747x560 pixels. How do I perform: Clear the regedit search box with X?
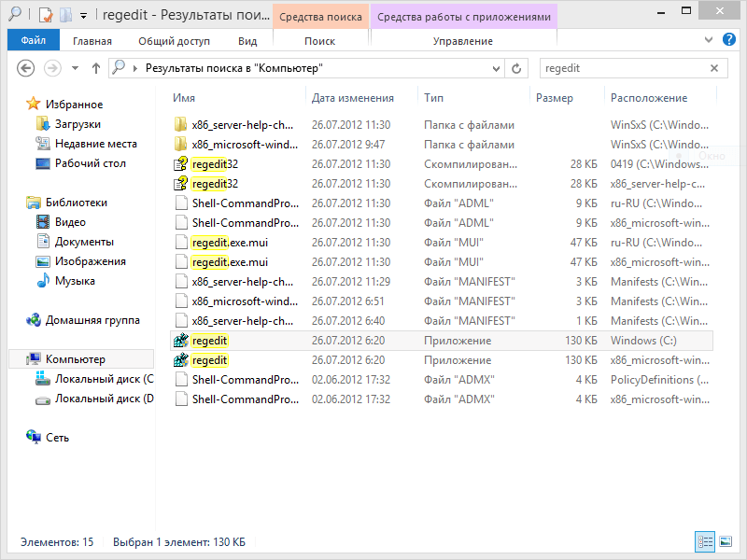(x=715, y=68)
